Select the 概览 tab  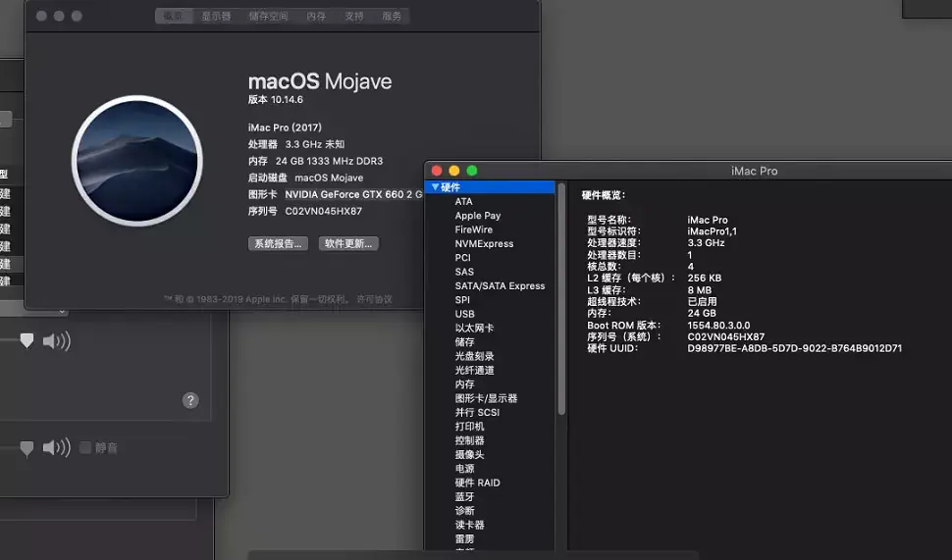(174, 16)
